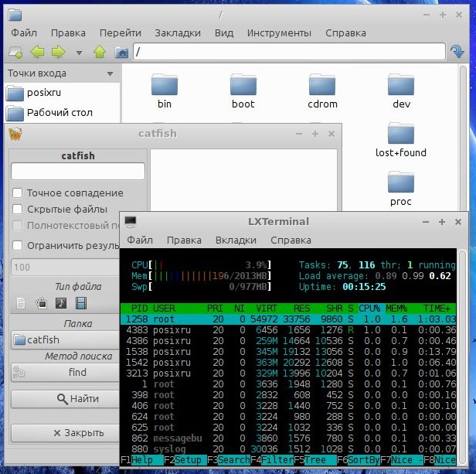Select the proc folder icon
This screenshot has height=474, width=476.
tap(401, 182)
